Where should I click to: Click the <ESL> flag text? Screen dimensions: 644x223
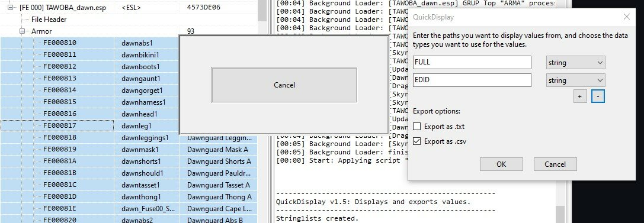132,7
